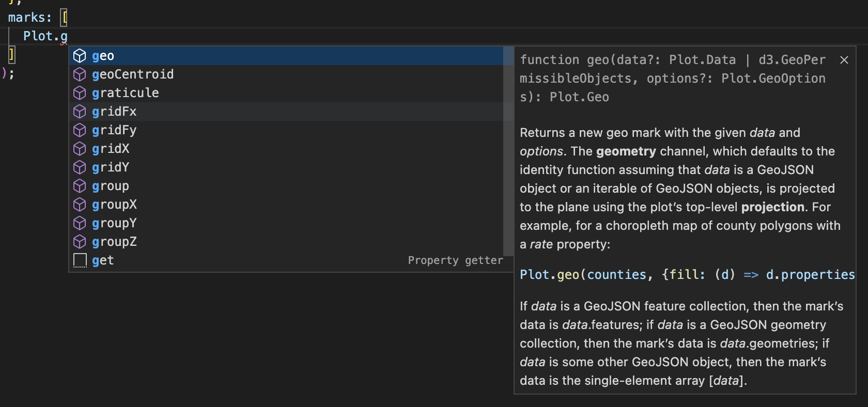Choose gridY from the completions
The width and height of the screenshot is (868, 407).
[x=111, y=167]
